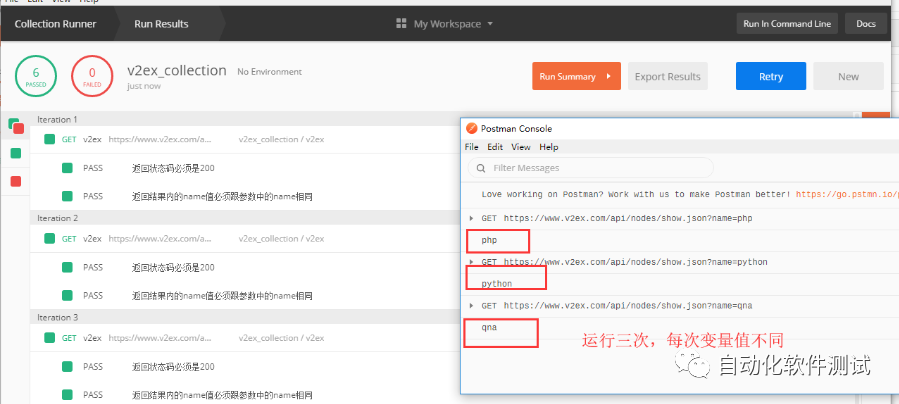The image size is (899, 404).
Task: Click the v2ex_collection title
Action: (x=177, y=70)
